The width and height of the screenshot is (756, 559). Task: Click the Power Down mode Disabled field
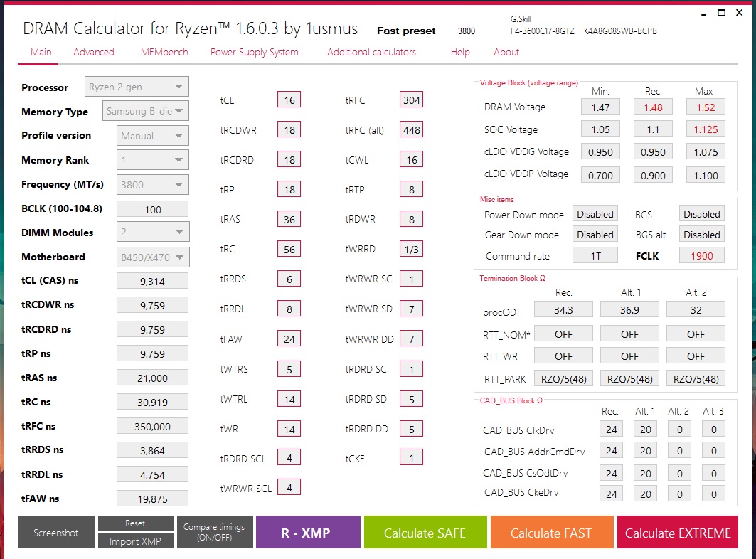pos(595,213)
